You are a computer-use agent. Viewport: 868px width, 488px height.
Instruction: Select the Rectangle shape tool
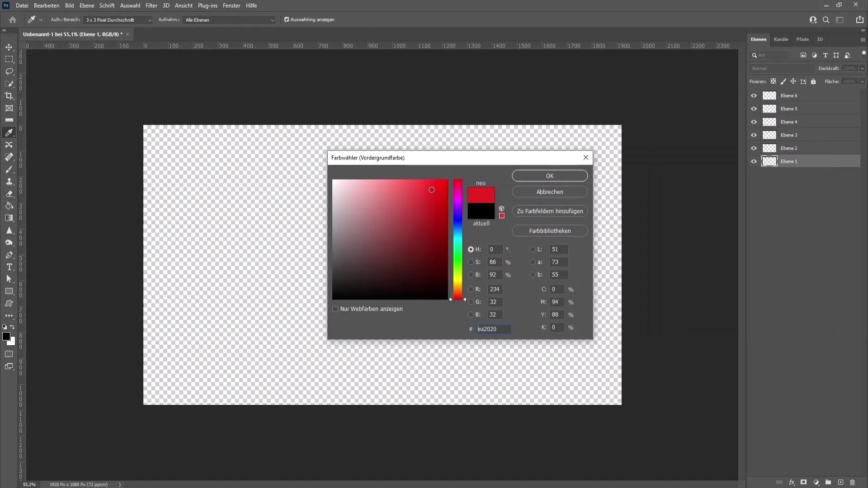tap(9, 291)
